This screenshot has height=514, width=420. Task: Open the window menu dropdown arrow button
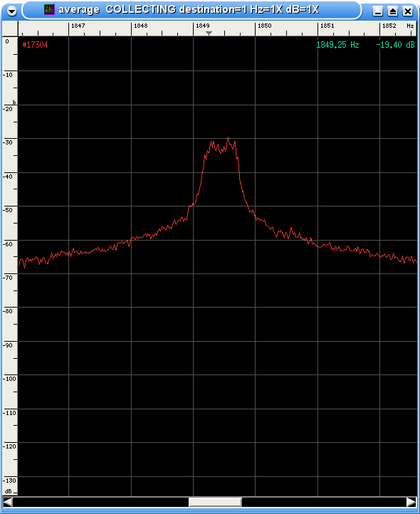tap(11, 11)
